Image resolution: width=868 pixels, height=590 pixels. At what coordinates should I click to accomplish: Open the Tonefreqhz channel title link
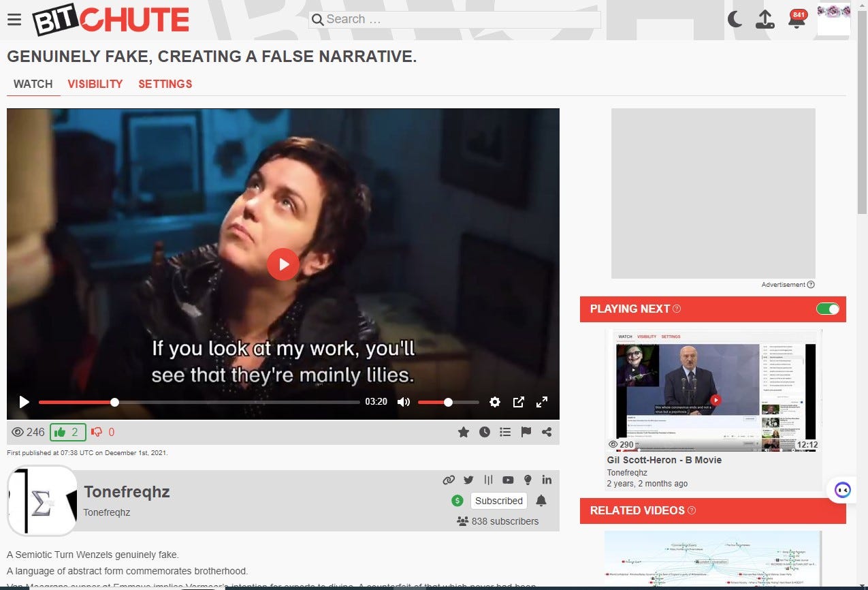pos(127,492)
